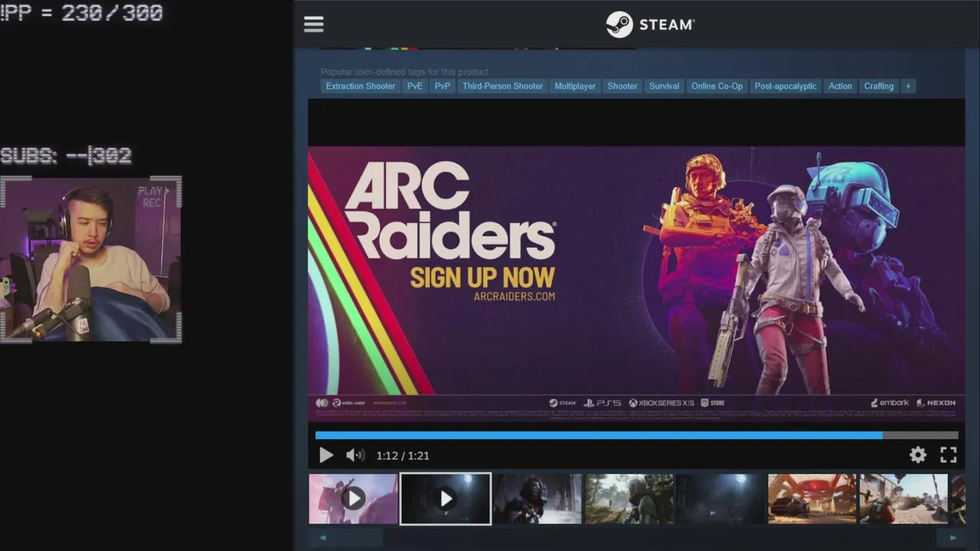
Task: Open the soldier close-up screenshot thumbnail
Action: [537, 499]
